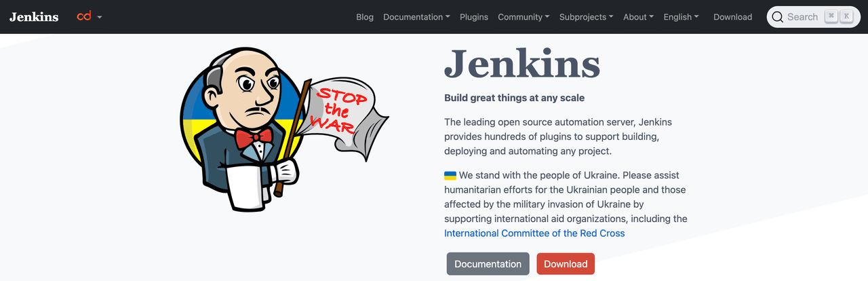
Task: Open the Plugins page
Action: [474, 17]
